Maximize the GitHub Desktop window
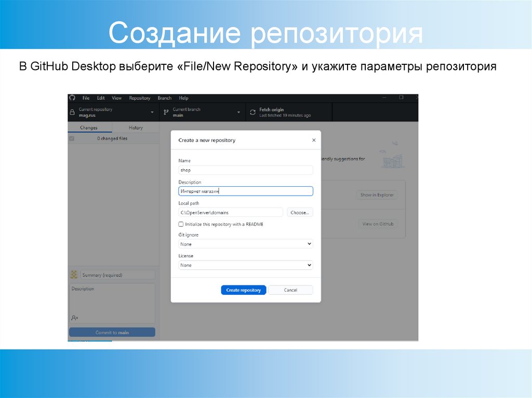Screen dimensions: 532x398 click(x=402, y=98)
